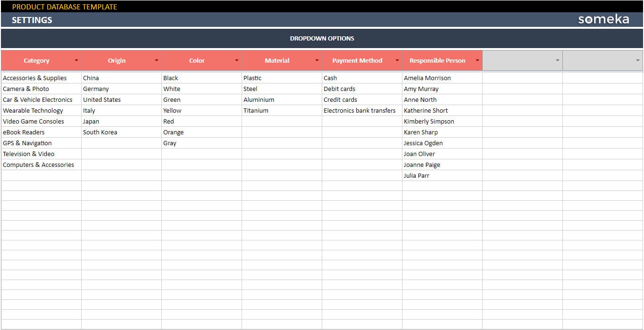The width and height of the screenshot is (644, 330).
Task: Click the eBook Readers category cell
Action: (x=24, y=132)
